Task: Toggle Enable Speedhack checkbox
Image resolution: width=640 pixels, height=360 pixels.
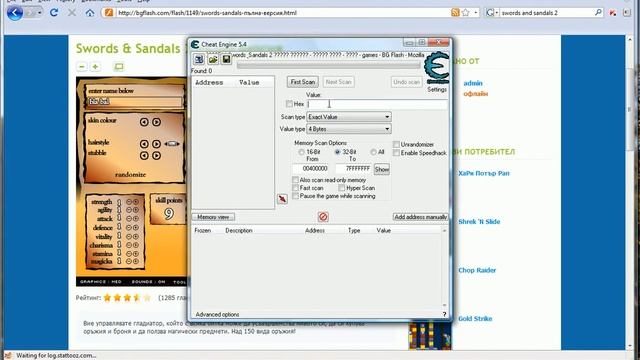Action: click(396, 153)
